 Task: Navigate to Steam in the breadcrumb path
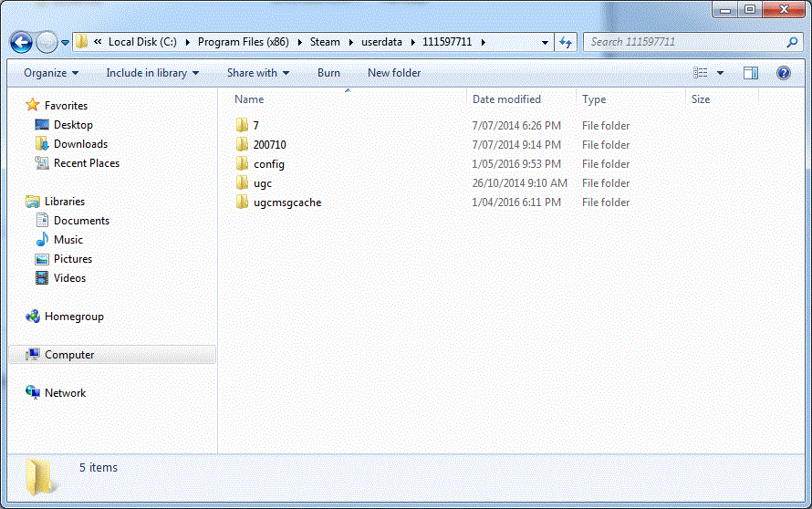click(x=324, y=42)
